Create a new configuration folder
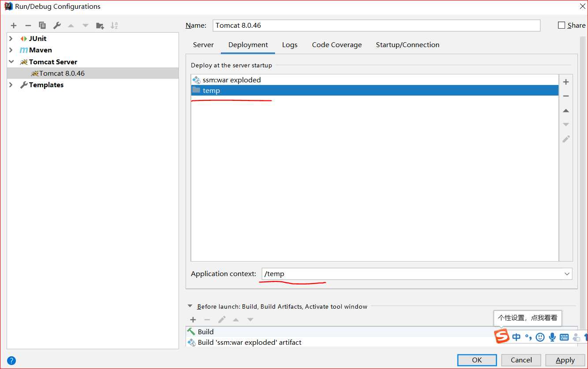Image resolution: width=588 pixels, height=369 pixels. tap(100, 26)
